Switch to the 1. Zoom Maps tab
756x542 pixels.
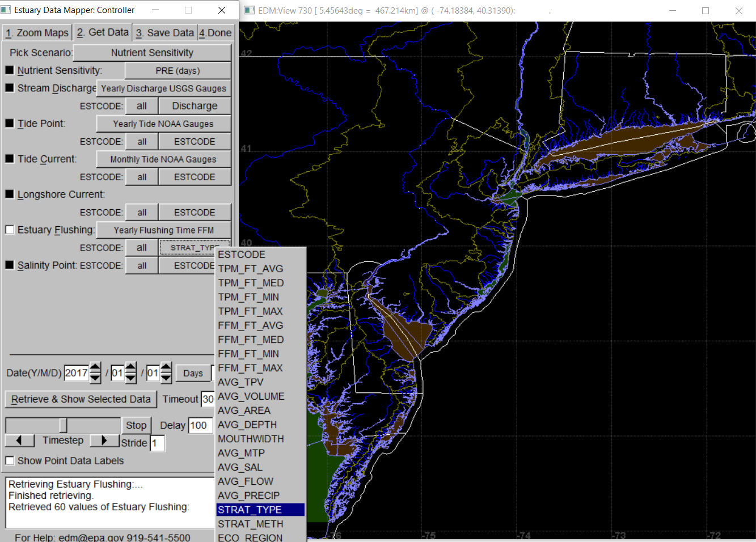point(36,32)
